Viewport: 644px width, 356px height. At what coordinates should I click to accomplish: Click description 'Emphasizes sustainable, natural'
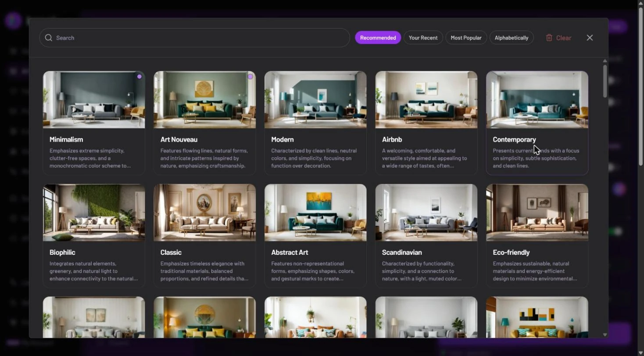(x=535, y=271)
